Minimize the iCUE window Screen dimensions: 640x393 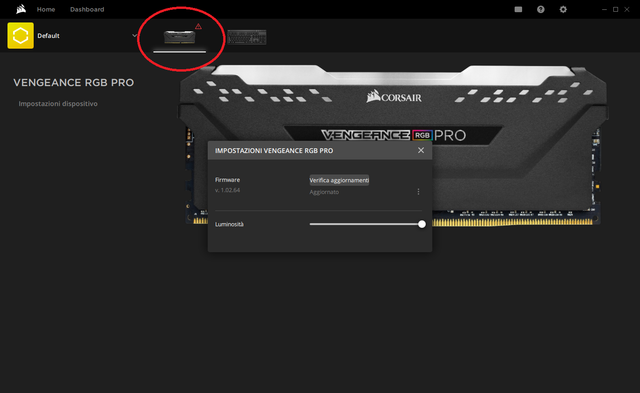(604, 9)
